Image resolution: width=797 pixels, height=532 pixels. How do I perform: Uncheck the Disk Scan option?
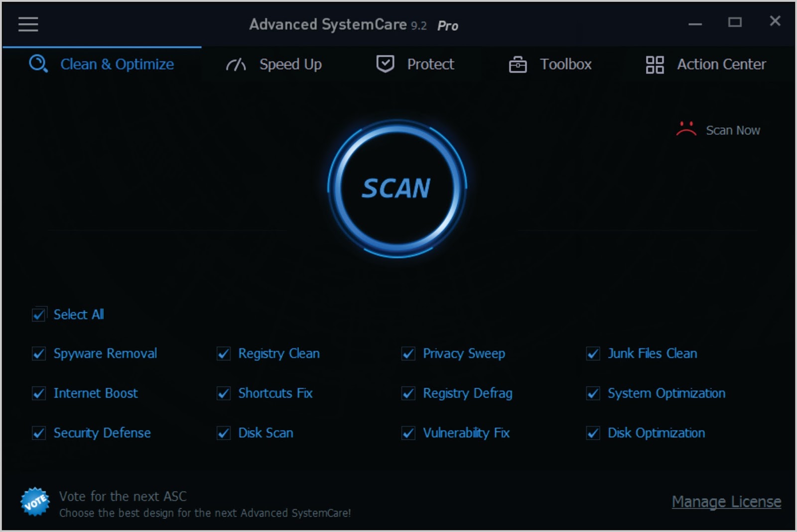pyautogui.click(x=224, y=433)
